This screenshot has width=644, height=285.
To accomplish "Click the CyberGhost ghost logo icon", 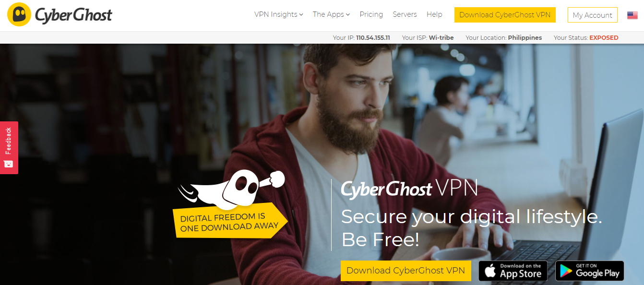I will [x=19, y=15].
